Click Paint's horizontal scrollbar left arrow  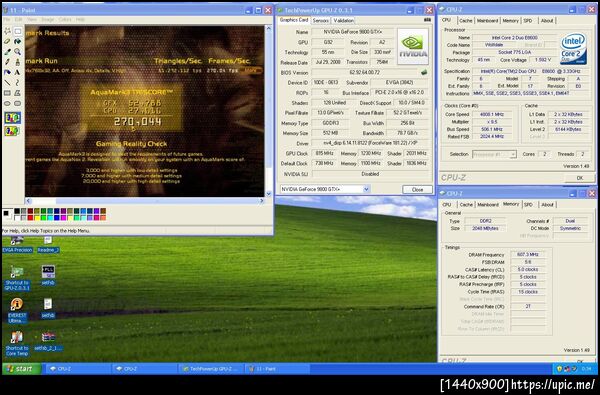coord(28,201)
